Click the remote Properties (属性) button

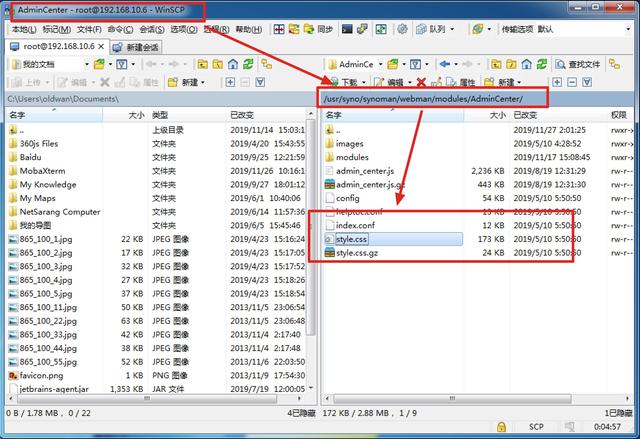(x=460, y=82)
